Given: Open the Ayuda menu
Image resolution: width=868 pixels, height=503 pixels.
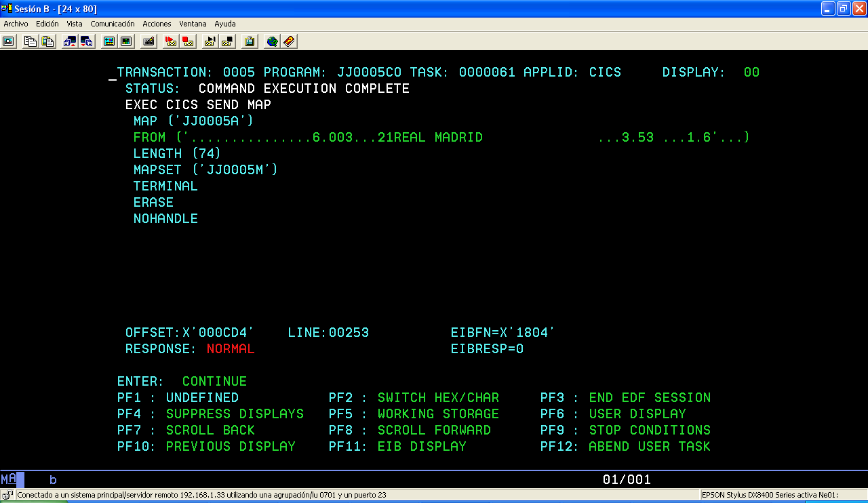Looking at the screenshot, I should (x=223, y=24).
